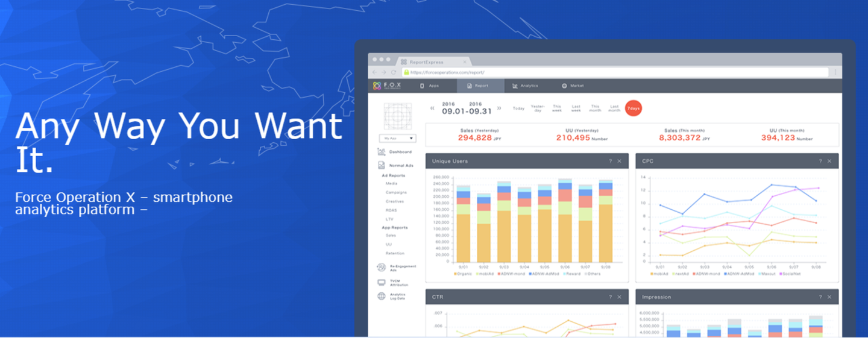Click the UU (This month) value 394,123
Viewport: 868px width, 349px height.
(x=778, y=138)
